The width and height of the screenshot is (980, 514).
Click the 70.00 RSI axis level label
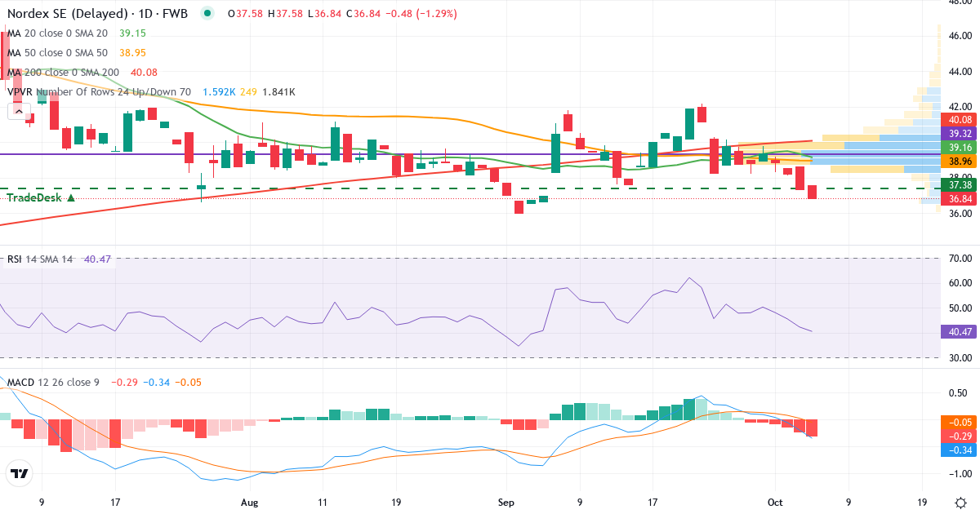959,259
